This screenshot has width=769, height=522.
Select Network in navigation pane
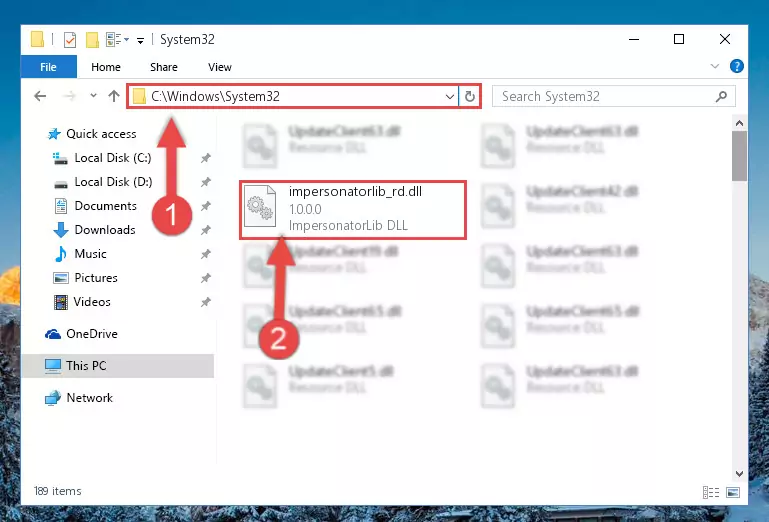(x=78, y=398)
